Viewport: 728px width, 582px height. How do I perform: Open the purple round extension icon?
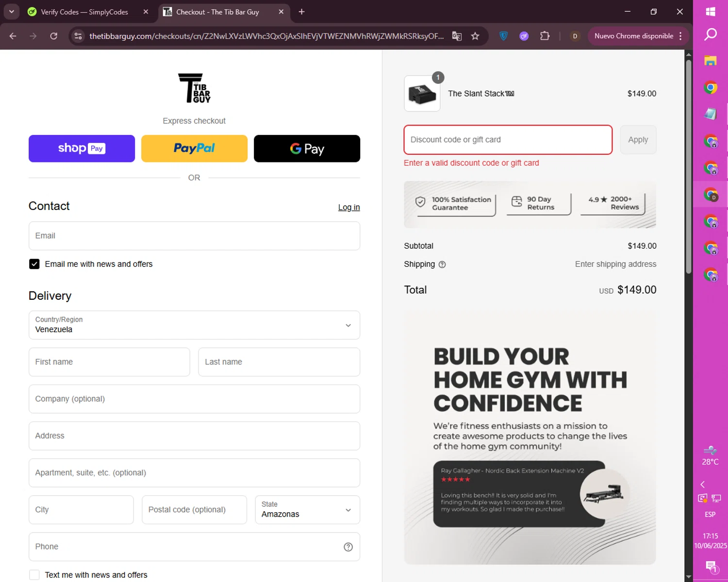click(x=524, y=36)
